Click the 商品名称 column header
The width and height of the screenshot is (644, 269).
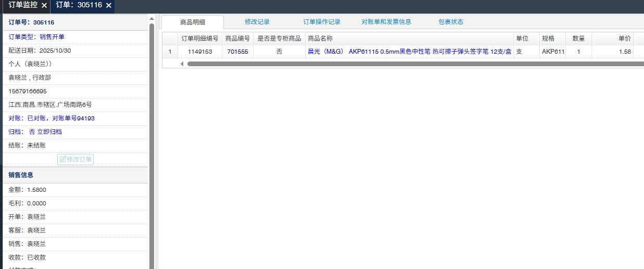[320, 39]
